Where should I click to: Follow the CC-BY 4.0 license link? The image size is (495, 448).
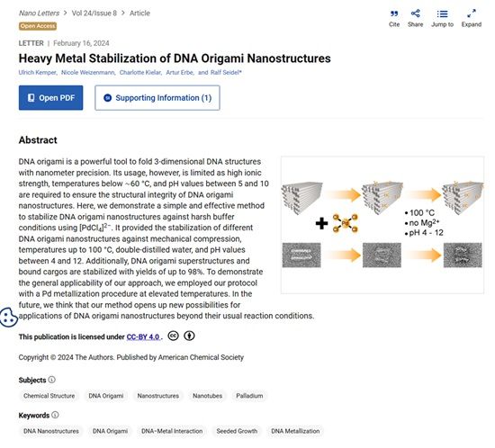pyautogui.click(x=143, y=337)
